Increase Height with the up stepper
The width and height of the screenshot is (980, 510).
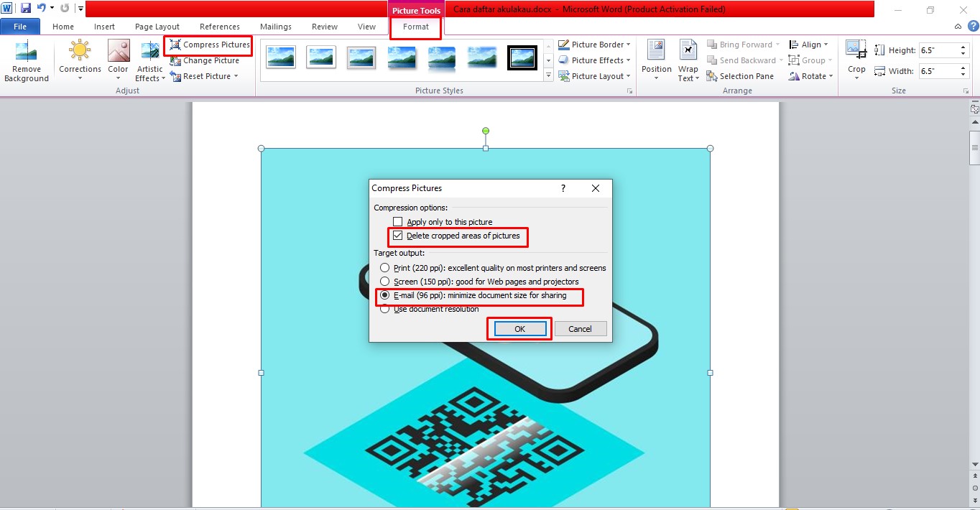tap(963, 47)
